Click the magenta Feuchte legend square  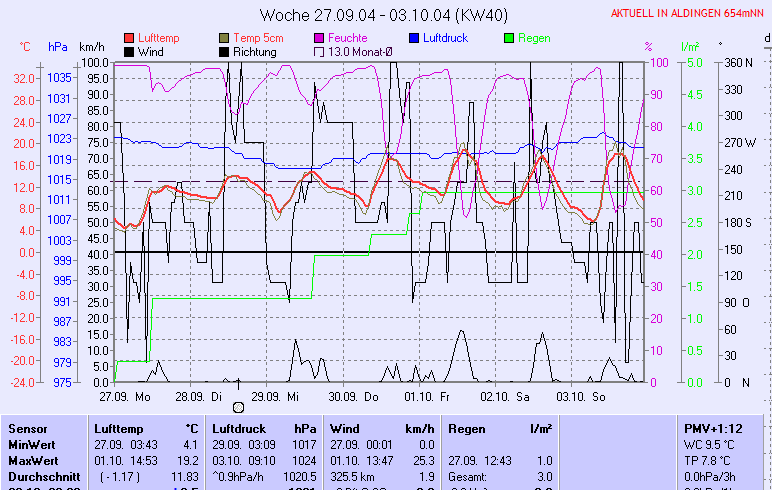coord(321,38)
